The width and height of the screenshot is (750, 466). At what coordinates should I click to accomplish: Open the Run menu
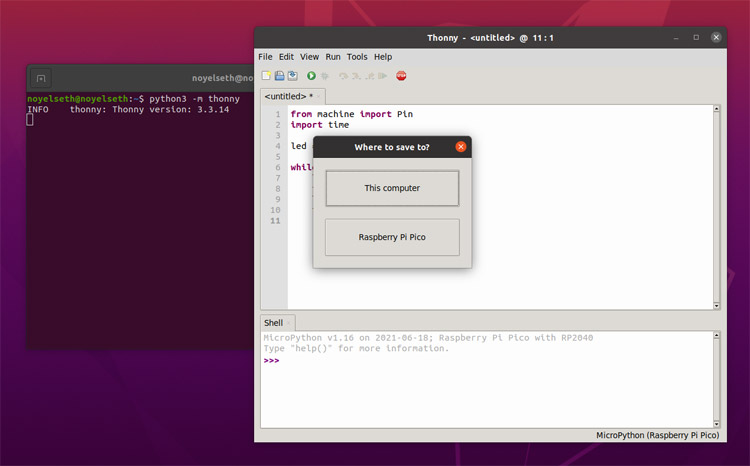click(x=333, y=56)
